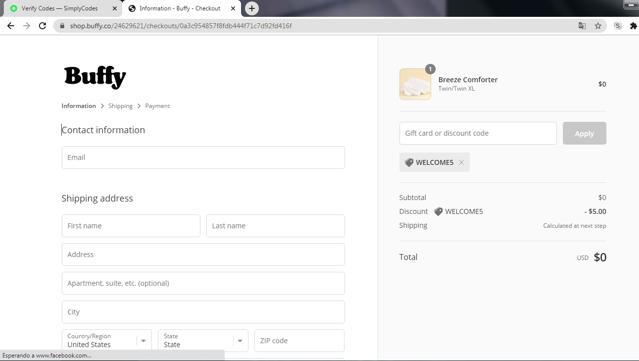Open the extensions puzzle icon
The height and width of the screenshot is (361, 639).
[x=633, y=26]
